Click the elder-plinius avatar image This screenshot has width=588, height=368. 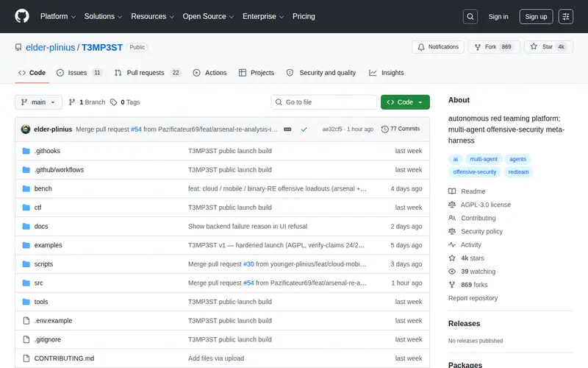coord(26,130)
